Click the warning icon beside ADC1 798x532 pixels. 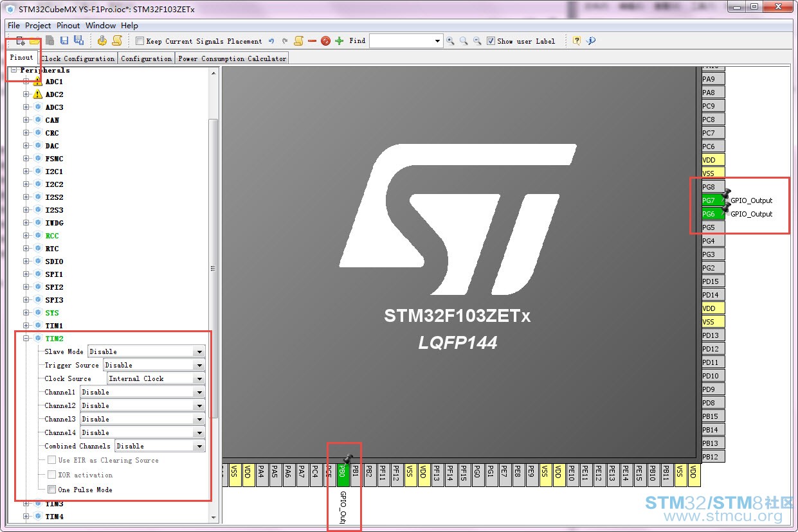click(x=38, y=82)
